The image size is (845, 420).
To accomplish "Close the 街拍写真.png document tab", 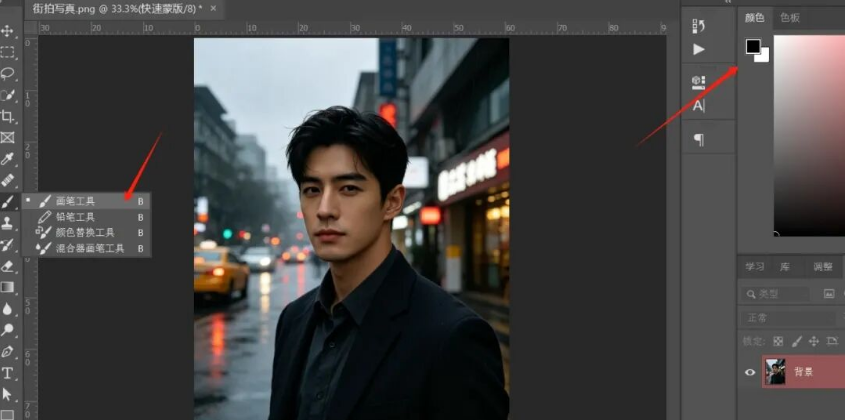I will tap(213, 9).
